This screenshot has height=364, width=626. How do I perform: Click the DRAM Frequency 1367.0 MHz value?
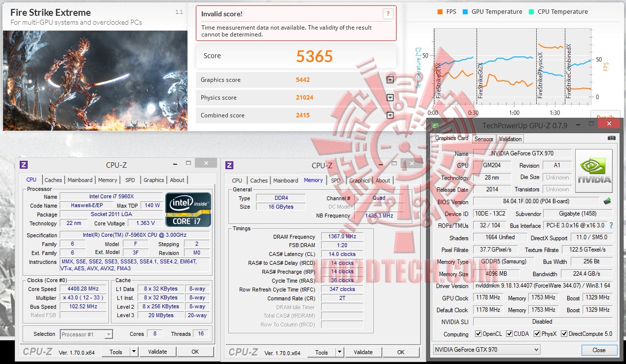pyautogui.click(x=342, y=237)
